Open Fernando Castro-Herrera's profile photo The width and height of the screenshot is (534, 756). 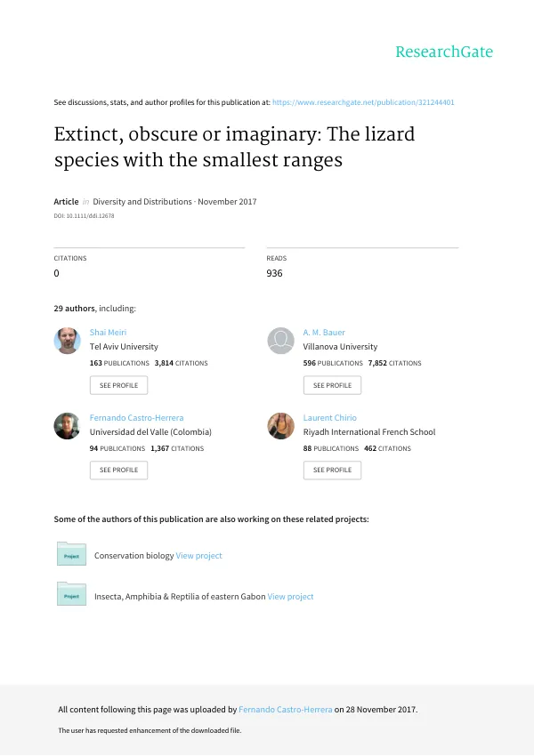click(67, 426)
